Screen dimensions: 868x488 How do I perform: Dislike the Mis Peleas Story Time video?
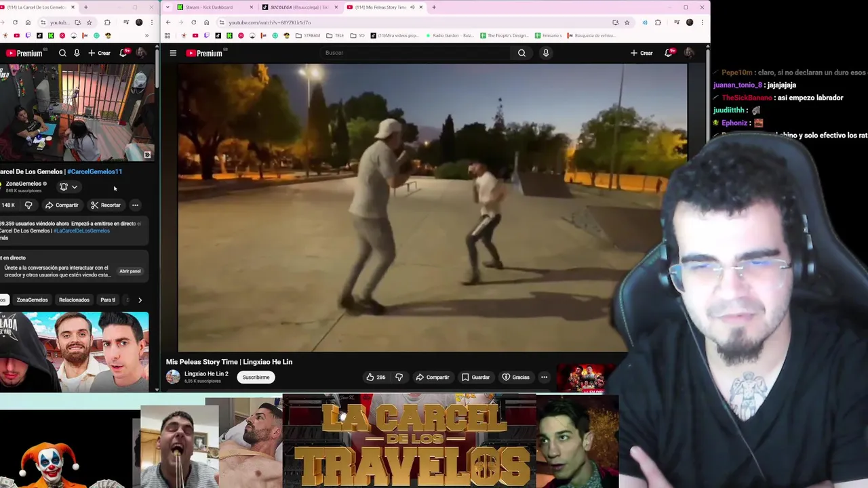(x=399, y=377)
